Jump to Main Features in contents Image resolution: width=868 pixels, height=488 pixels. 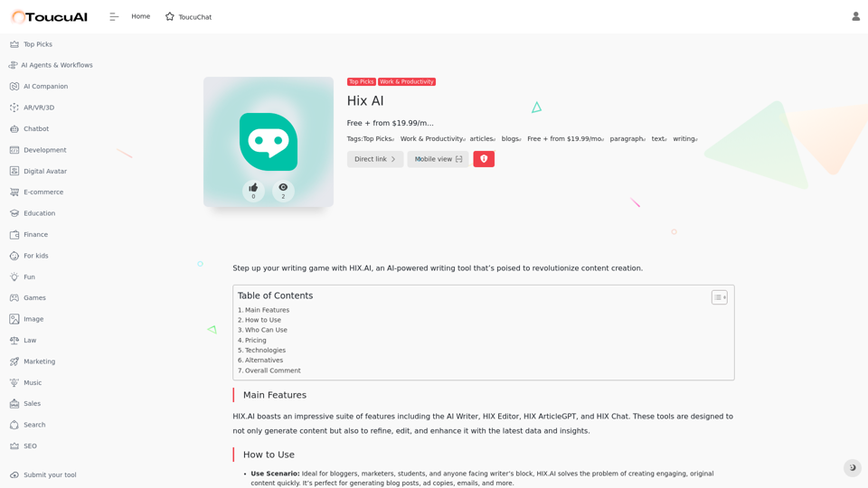[267, 310]
